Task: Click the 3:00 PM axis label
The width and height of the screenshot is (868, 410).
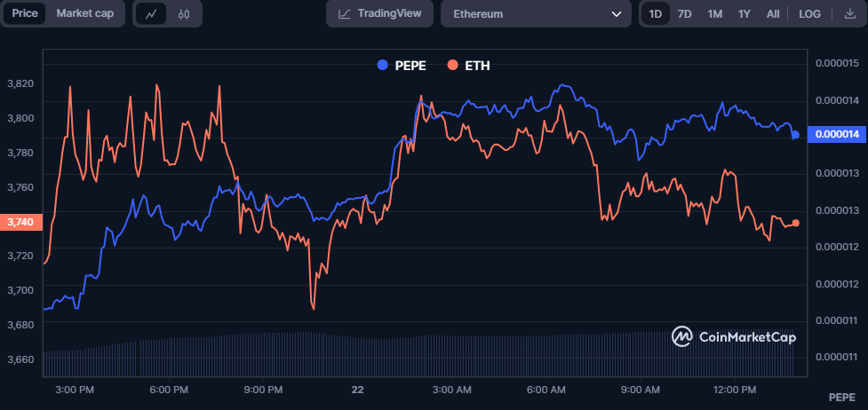Action: pos(76,390)
